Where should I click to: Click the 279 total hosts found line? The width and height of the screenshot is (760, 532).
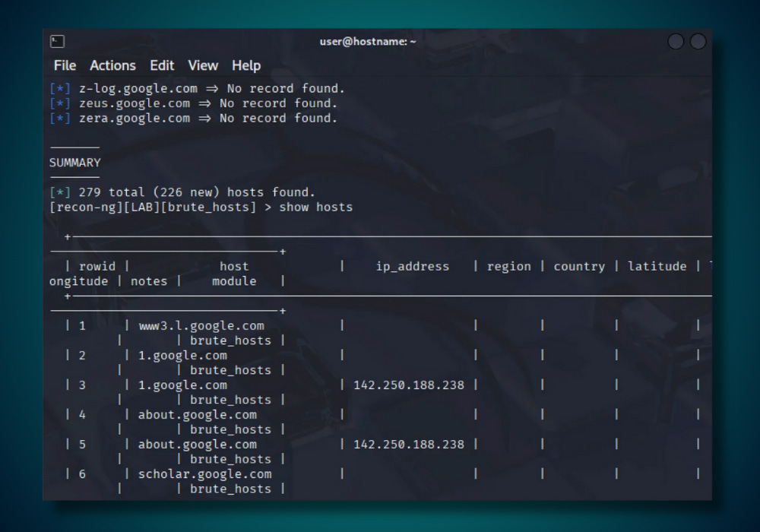(x=182, y=192)
